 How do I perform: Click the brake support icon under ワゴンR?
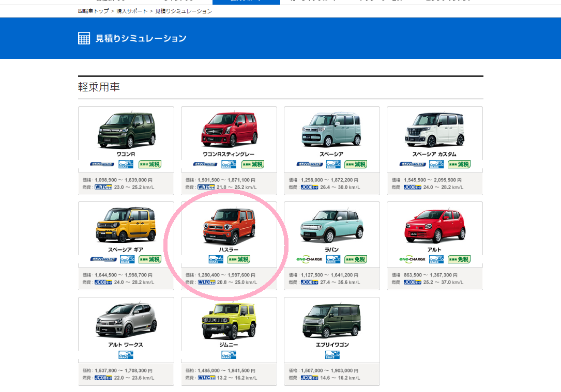126,164
